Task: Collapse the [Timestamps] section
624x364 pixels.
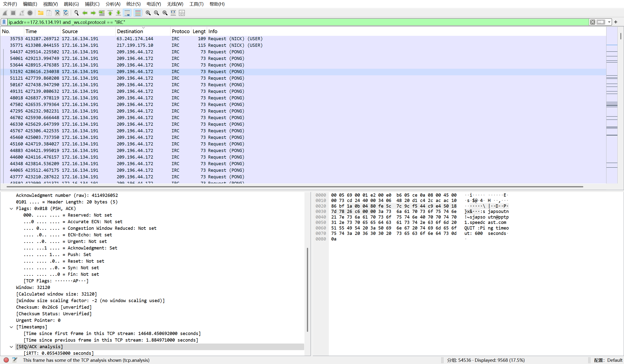Action: tap(11, 327)
